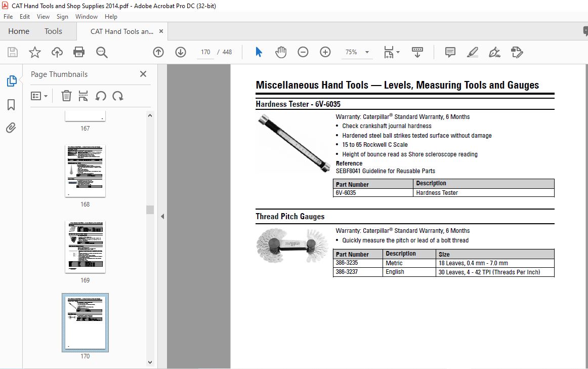
Task: Select the Highlight text pen
Action: 472,52
